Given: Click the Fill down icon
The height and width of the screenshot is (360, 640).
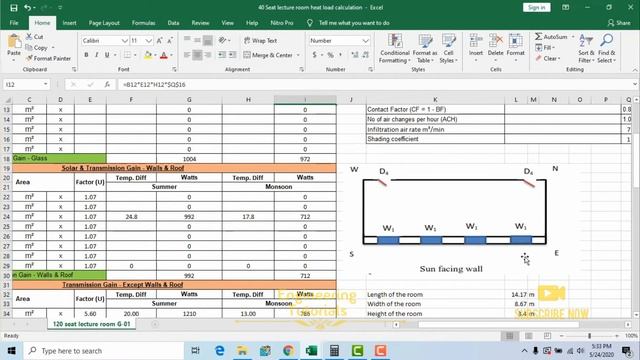Looking at the screenshot, I should coord(539,47).
